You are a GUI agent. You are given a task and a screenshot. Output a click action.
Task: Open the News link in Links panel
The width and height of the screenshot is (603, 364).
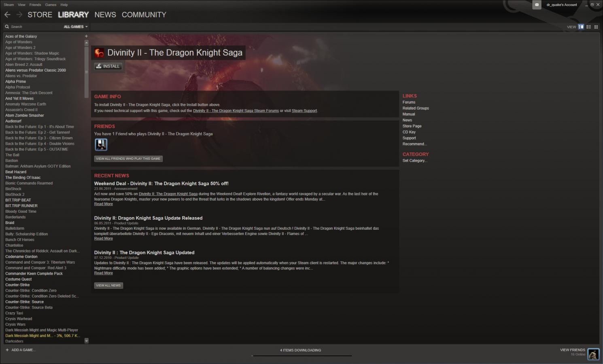[407, 120]
